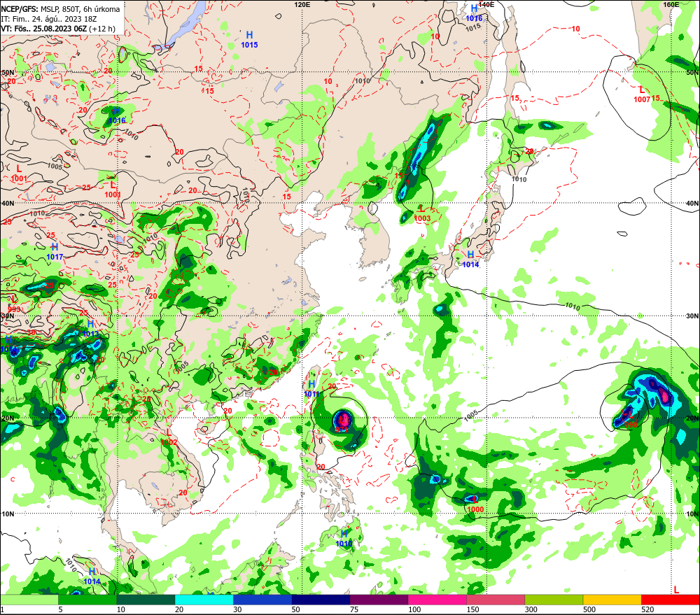Click the 160E longitude label
Image resolution: width=700 pixels, height=615 pixels.
(x=671, y=4)
